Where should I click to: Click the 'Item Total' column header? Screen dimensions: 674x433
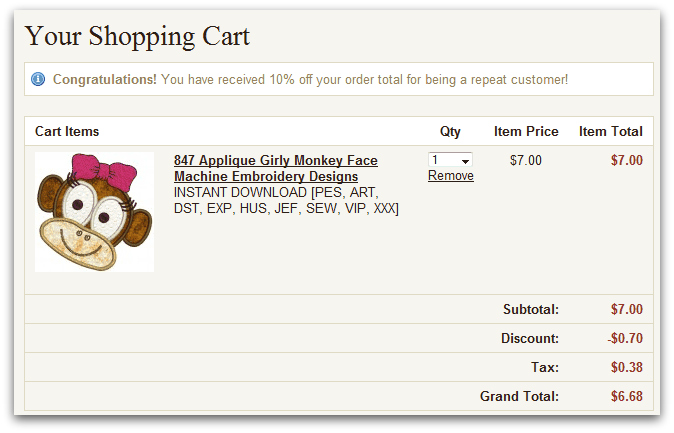tap(610, 131)
